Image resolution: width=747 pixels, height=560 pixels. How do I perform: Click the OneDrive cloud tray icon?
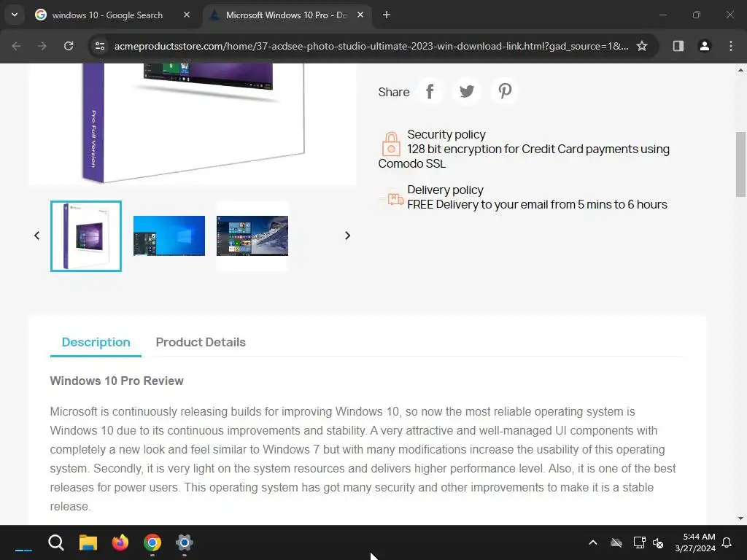616,542
